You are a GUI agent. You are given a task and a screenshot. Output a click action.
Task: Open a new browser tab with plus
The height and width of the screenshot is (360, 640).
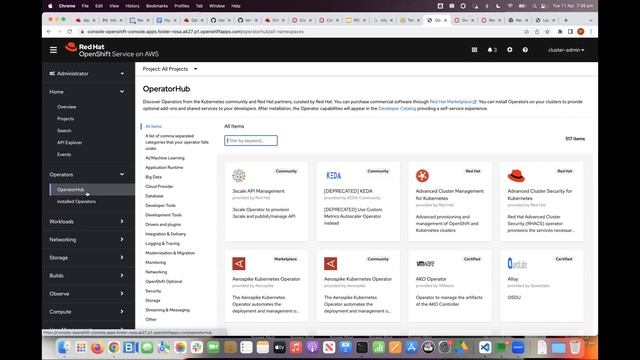[x=566, y=20]
